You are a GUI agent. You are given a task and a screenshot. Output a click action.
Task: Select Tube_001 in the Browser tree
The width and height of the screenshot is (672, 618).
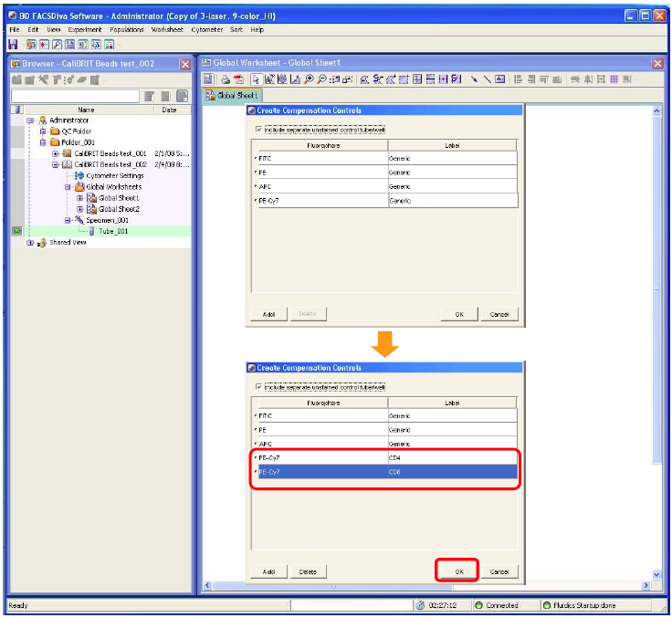pos(113,231)
